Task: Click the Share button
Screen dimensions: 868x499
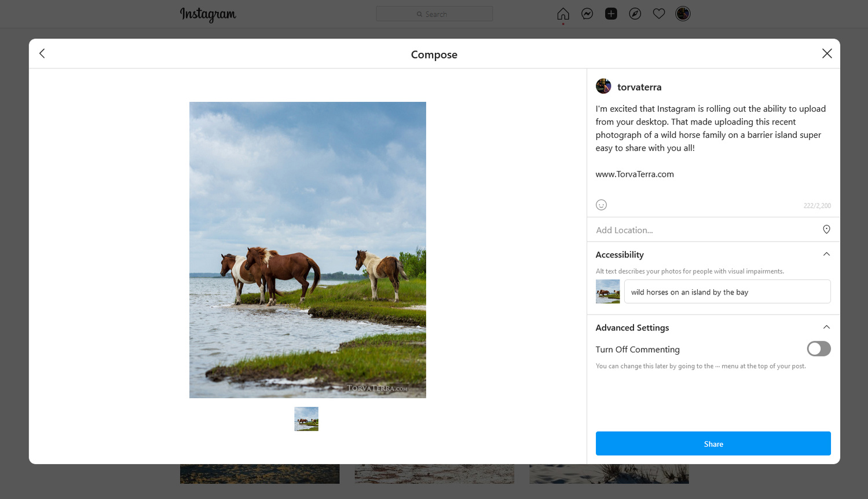Action: click(x=713, y=443)
